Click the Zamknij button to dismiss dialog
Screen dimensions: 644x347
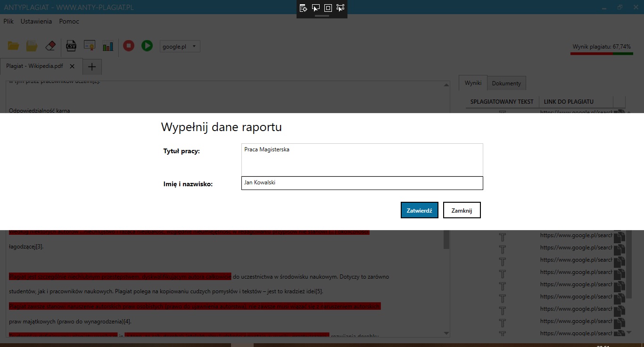click(462, 210)
